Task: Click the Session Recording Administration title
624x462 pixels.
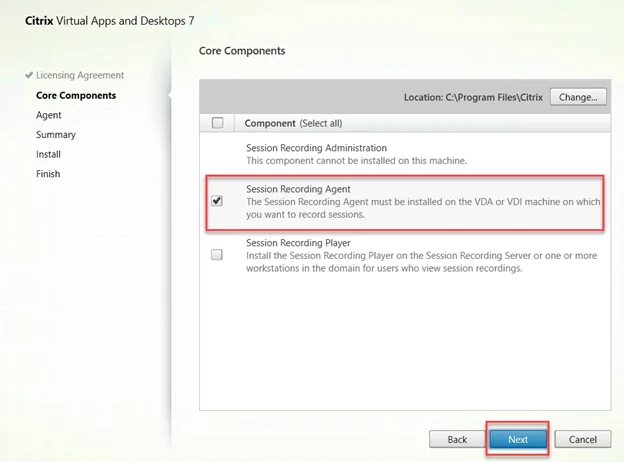Action: 316,148
